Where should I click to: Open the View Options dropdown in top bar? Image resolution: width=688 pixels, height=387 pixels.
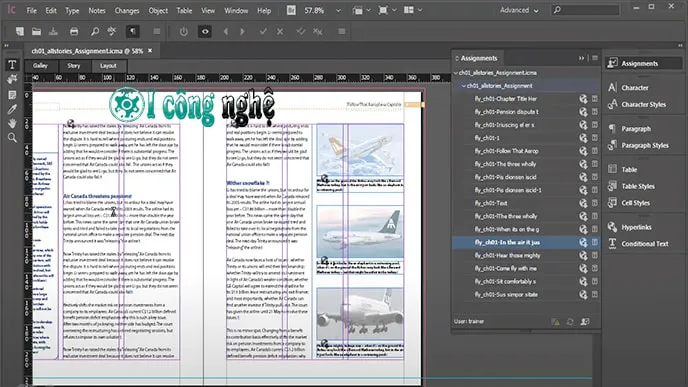(x=361, y=10)
